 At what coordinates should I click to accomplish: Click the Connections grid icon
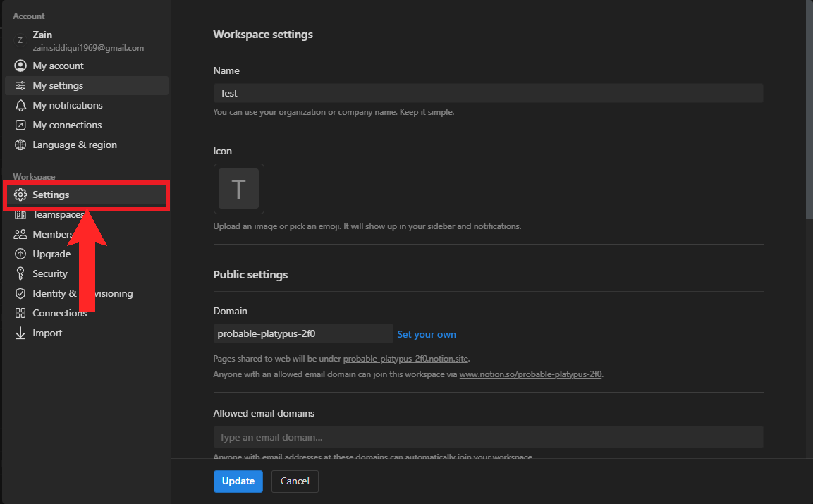pos(20,313)
